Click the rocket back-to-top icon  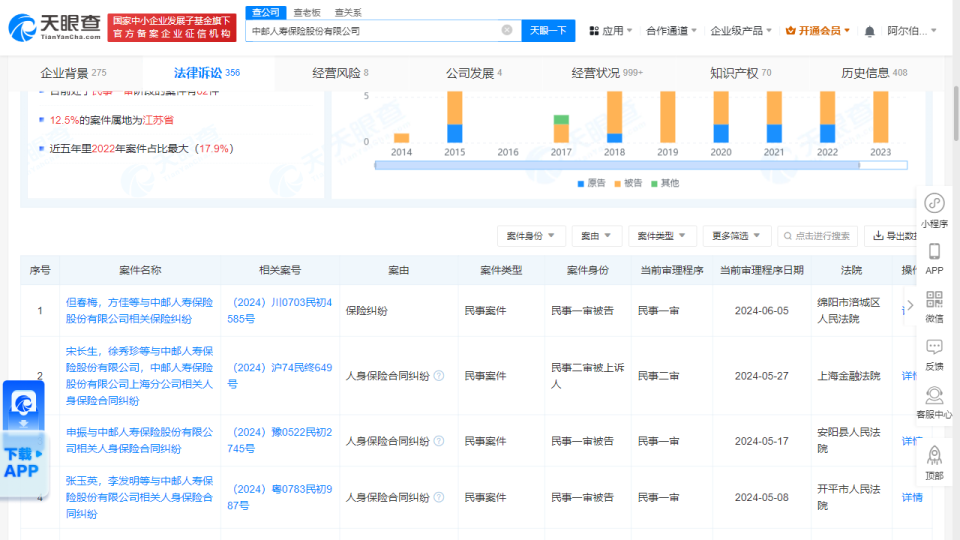[934, 455]
